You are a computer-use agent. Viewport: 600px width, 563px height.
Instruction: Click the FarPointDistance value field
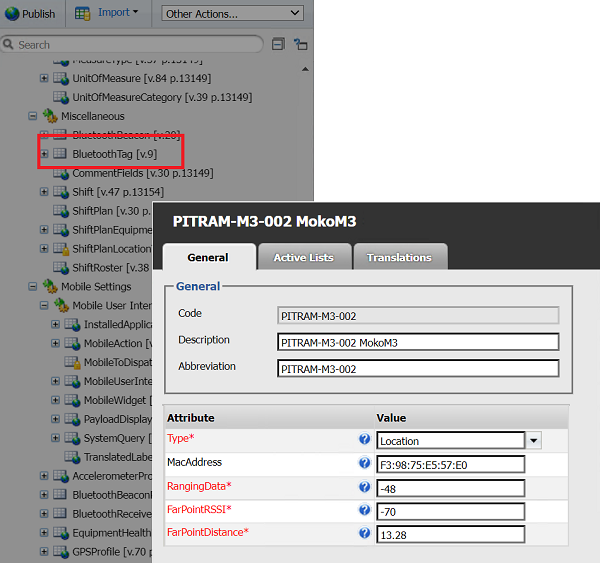click(x=451, y=534)
